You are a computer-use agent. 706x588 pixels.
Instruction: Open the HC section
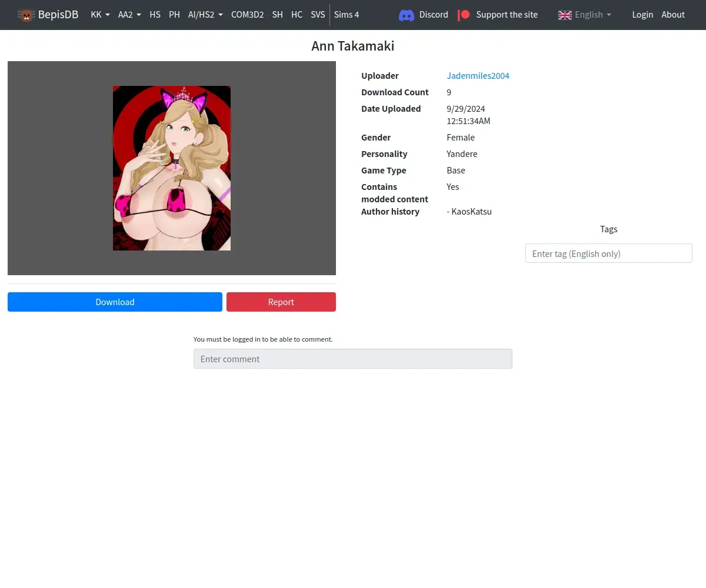tap(297, 15)
